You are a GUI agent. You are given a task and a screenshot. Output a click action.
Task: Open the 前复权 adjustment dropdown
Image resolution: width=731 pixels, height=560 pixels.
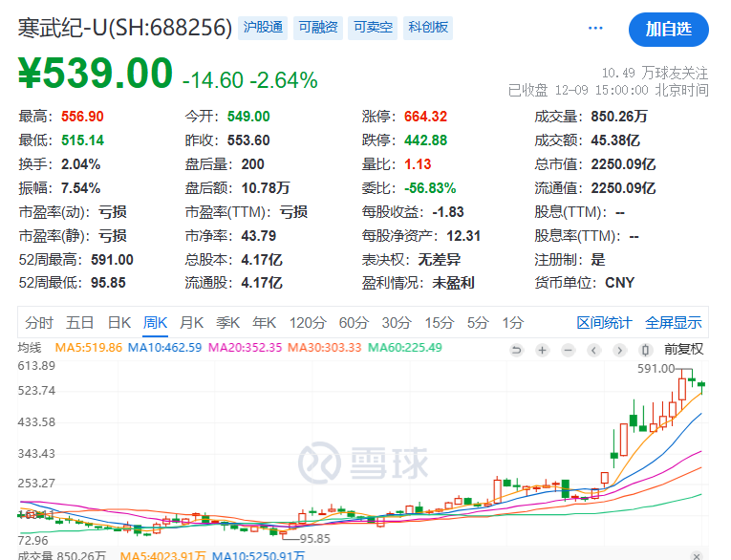click(683, 349)
